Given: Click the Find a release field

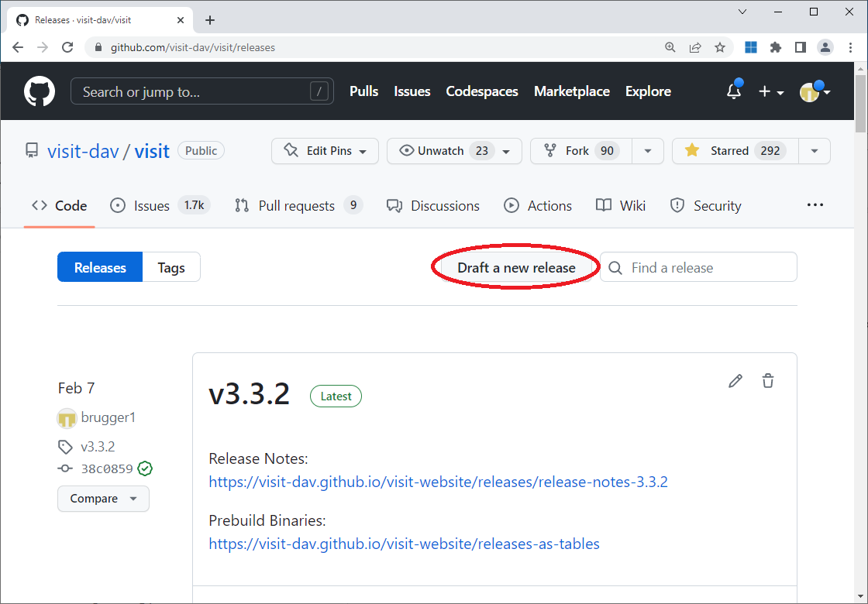Looking at the screenshot, I should [698, 267].
